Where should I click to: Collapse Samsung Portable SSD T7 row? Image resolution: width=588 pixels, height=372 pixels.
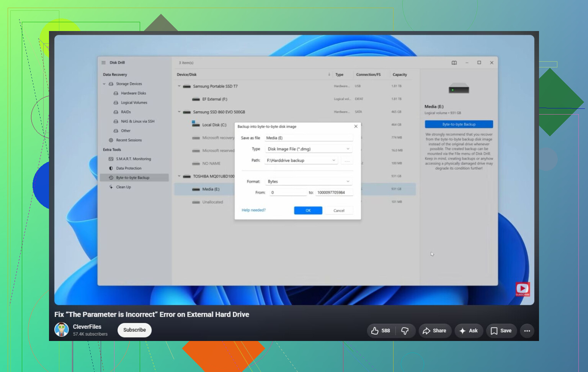pyautogui.click(x=179, y=86)
